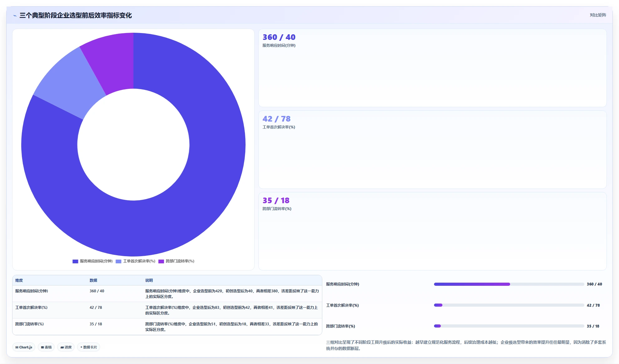Click the 服务响应时间 legend color box
619x364 pixels.
coord(75,261)
